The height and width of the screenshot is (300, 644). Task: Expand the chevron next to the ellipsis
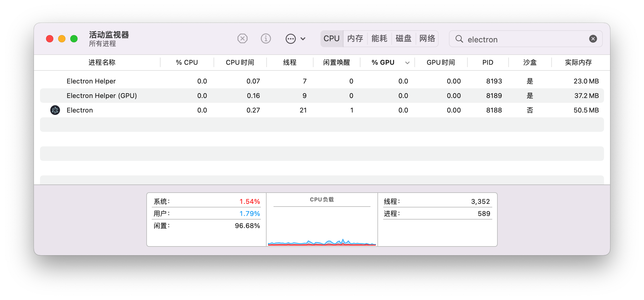pyautogui.click(x=303, y=39)
